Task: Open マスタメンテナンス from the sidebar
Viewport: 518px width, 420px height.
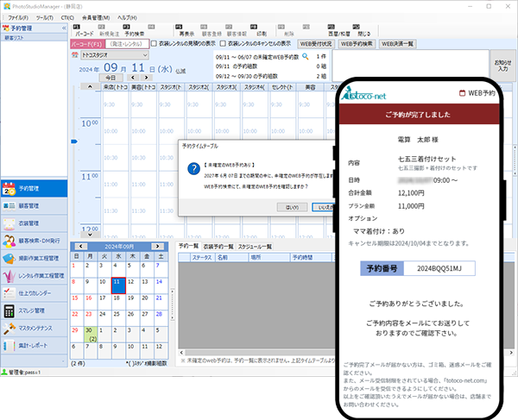Action: pos(35,328)
